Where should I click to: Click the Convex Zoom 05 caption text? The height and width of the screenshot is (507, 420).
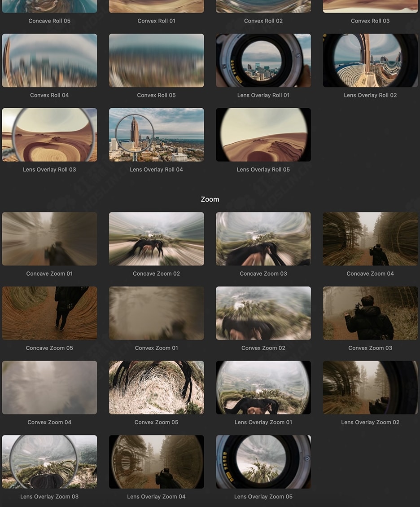click(156, 422)
